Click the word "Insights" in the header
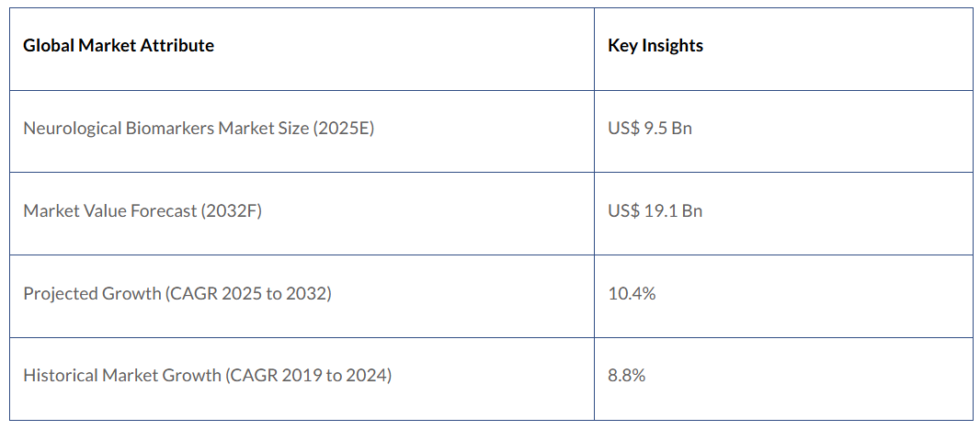Screen dimensions: 980x430 tap(674, 45)
